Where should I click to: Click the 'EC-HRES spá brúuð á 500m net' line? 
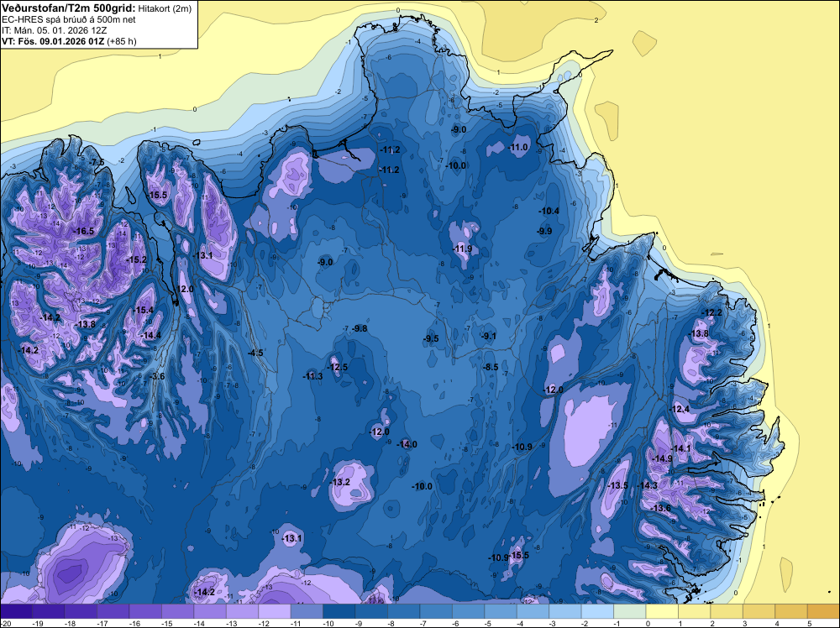[x=68, y=19]
